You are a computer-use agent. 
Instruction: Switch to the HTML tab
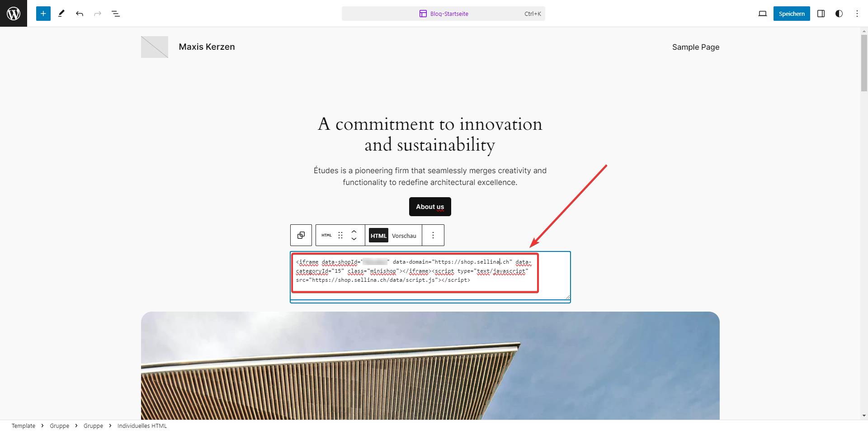(378, 236)
